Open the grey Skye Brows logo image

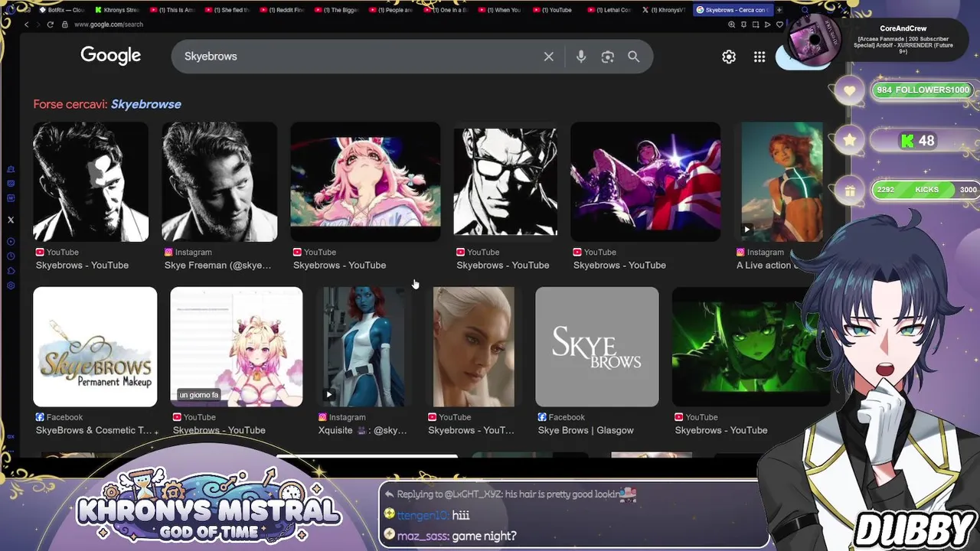pyautogui.click(x=597, y=347)
